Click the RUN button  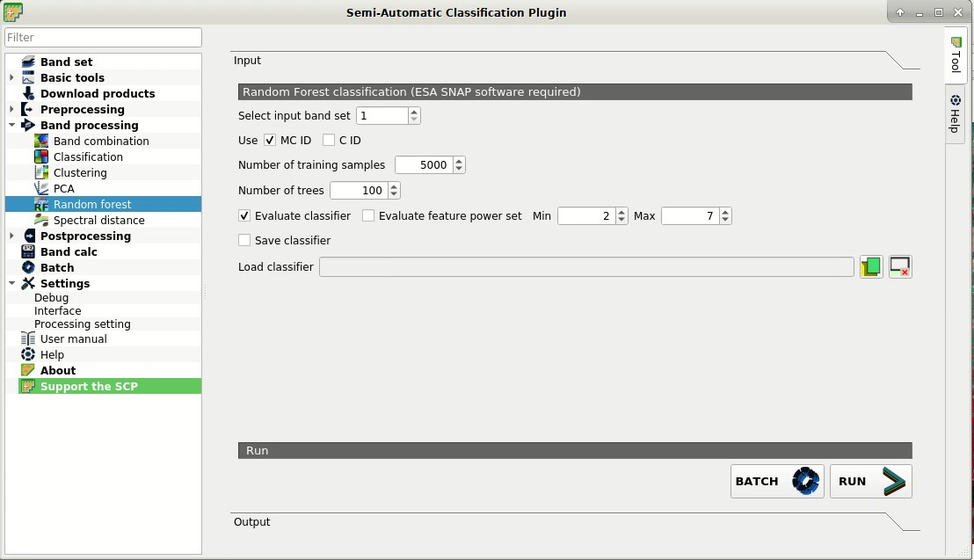coord(869,481)
